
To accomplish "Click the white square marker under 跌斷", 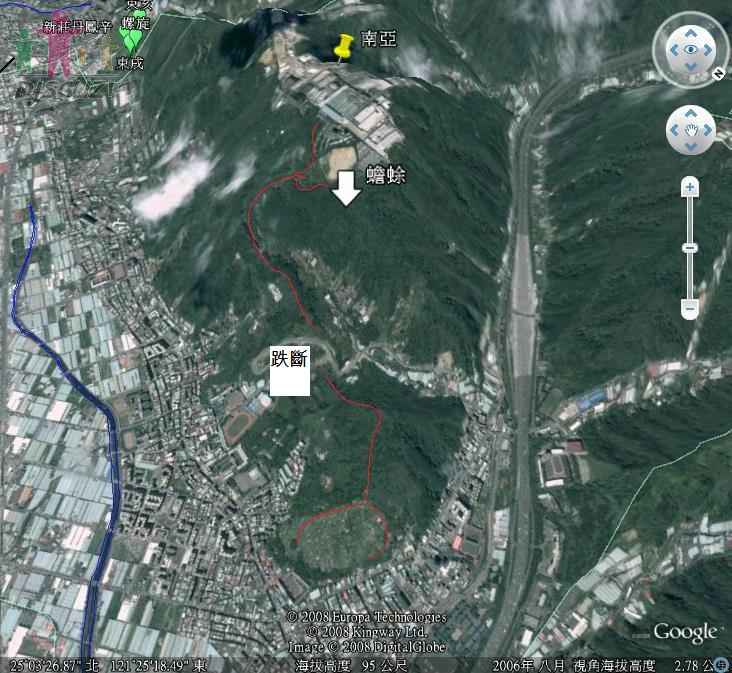I will tap(290, 380).
